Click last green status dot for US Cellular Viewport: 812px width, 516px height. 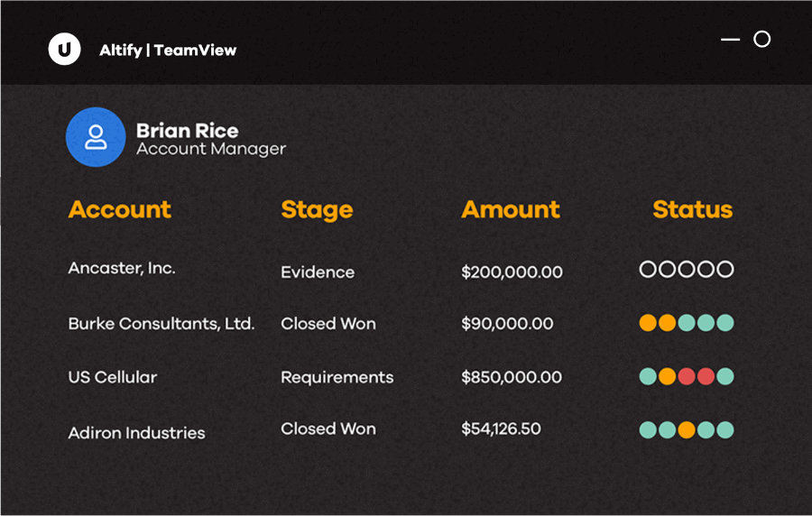(x=725, y=376)
